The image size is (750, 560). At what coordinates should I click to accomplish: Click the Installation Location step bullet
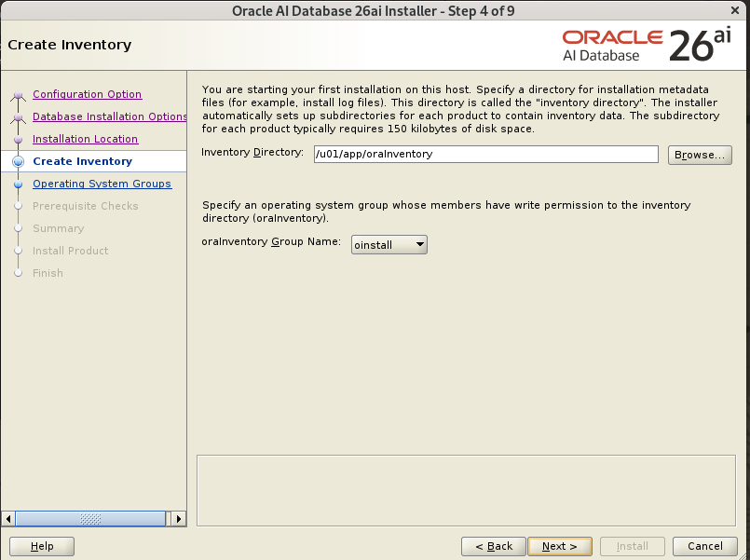(x=17, y=140)
